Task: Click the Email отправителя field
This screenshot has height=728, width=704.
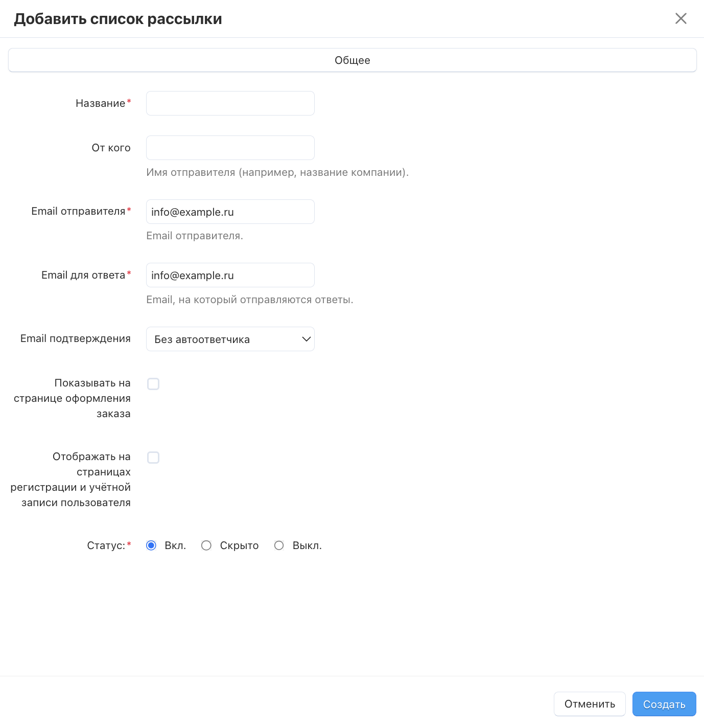Action: click(x=230, y=212)
